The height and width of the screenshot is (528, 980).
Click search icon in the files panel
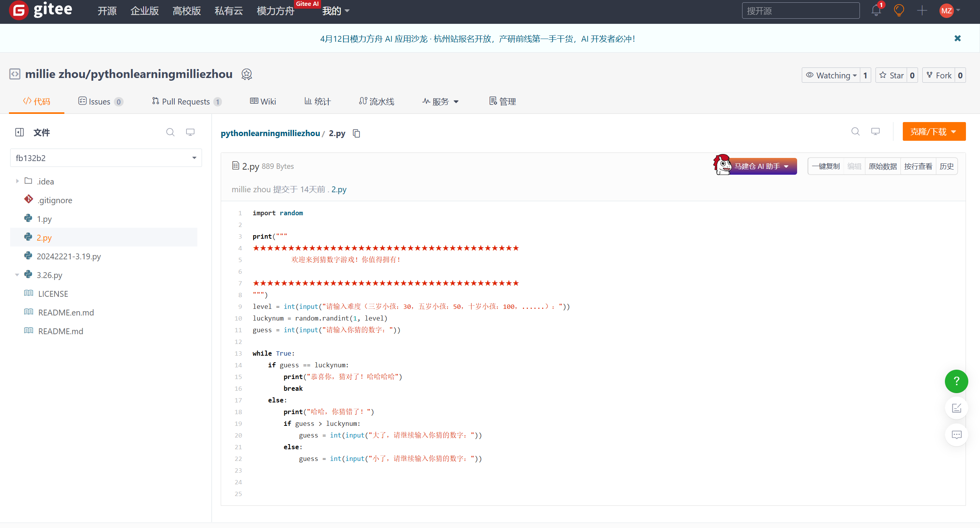(170, 132)
